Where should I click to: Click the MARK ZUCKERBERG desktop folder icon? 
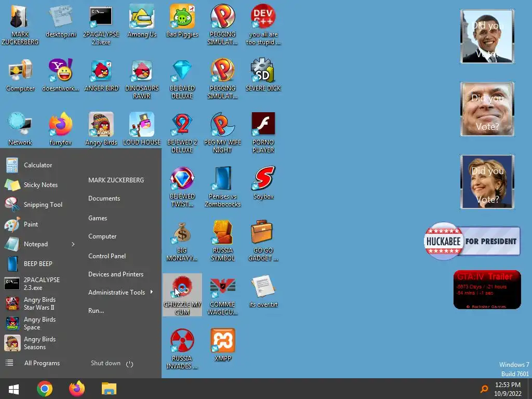tap(20, 24)
